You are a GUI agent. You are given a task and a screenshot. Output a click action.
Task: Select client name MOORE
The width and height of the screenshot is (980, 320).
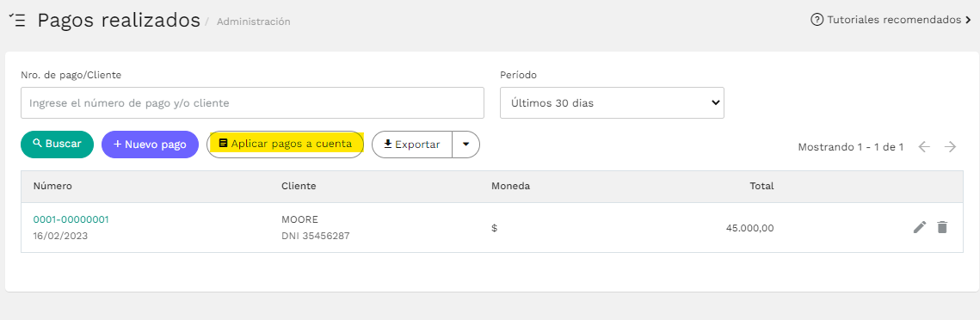tap(300, 219)
